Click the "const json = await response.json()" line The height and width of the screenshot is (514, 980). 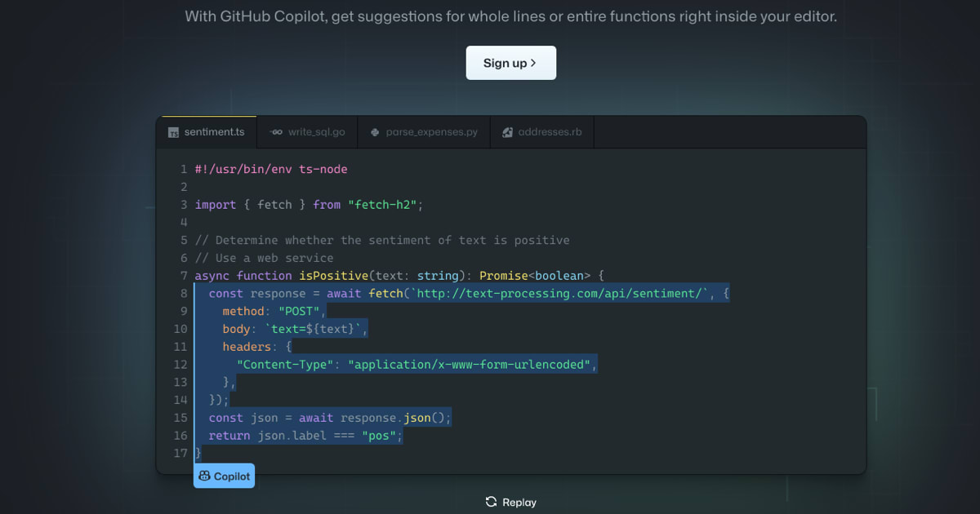(x=330, y=418)
